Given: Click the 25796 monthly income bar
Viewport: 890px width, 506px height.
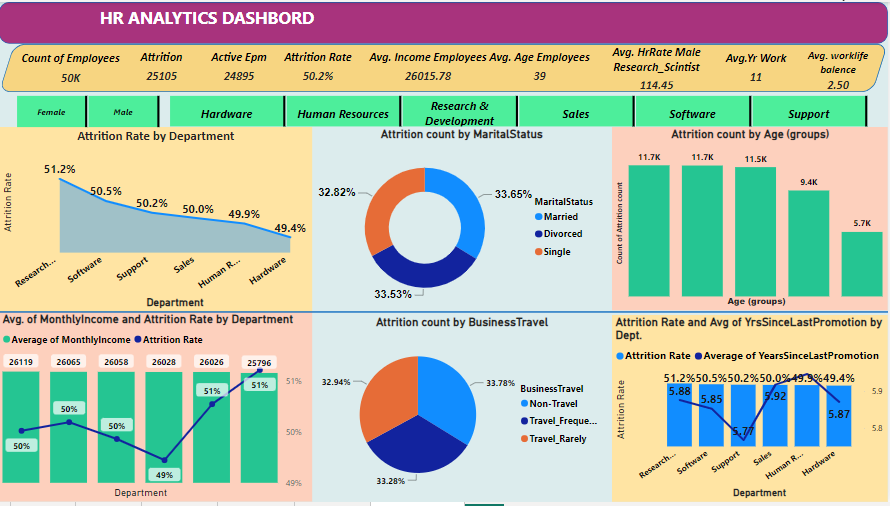Looking at the screenshot, I should pos(261,430).
